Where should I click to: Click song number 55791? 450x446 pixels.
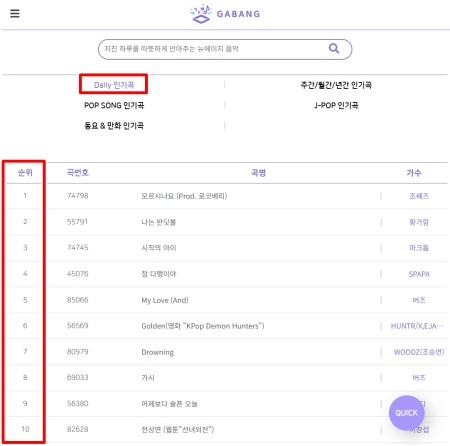pyautogui.click(x=78, y=222)
